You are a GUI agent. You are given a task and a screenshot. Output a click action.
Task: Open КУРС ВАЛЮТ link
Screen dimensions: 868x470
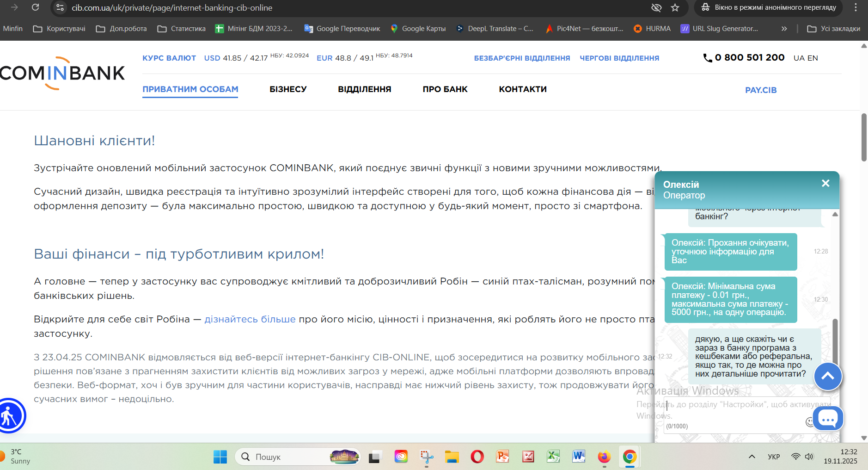click(169, 58)
